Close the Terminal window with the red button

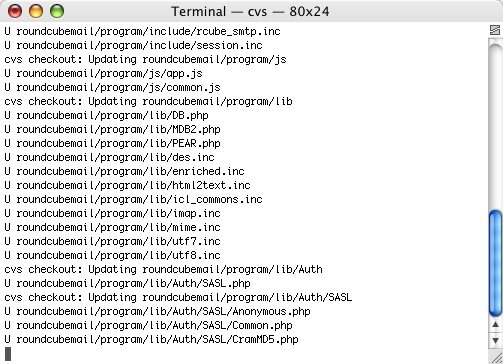pyautogui.click(x=15, y=11)
